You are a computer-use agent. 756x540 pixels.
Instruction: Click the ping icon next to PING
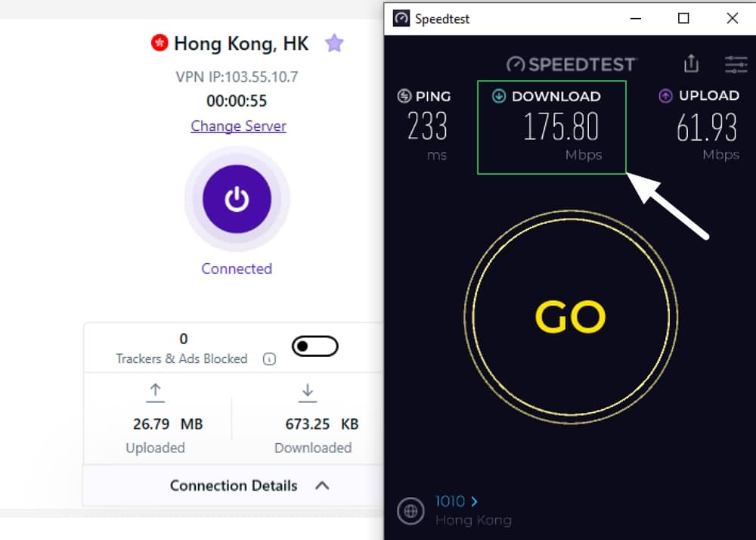[x=404, y=96]
